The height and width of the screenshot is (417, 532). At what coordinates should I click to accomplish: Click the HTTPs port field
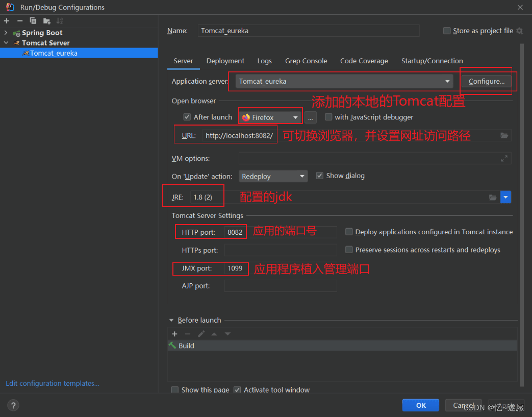point(281,250)
